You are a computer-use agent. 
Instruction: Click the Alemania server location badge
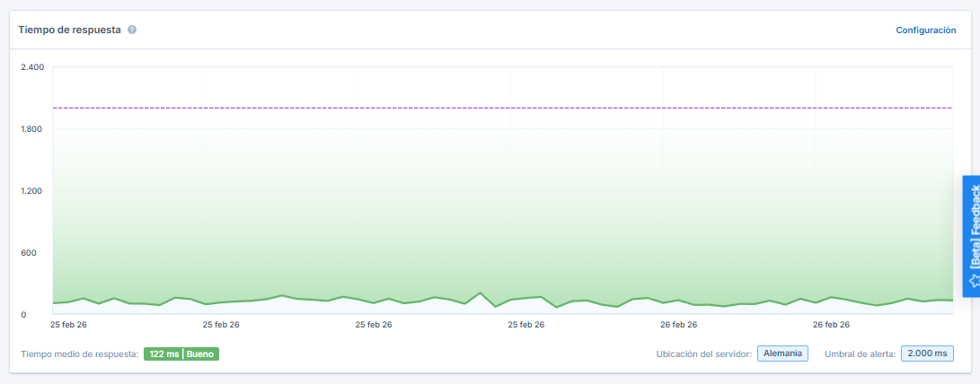point(782,353)
